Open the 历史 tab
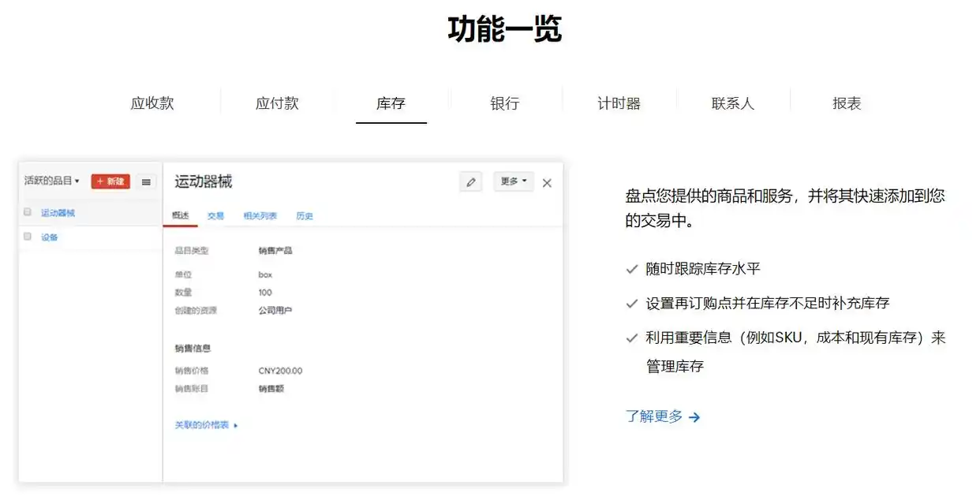The image size is (980, 504). [305, 215]
